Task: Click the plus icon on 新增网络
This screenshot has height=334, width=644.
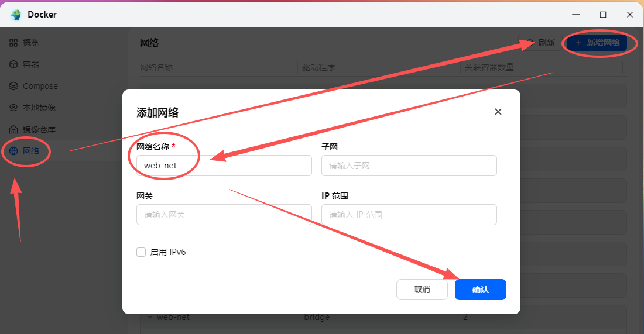Action: tap(578, 43)
